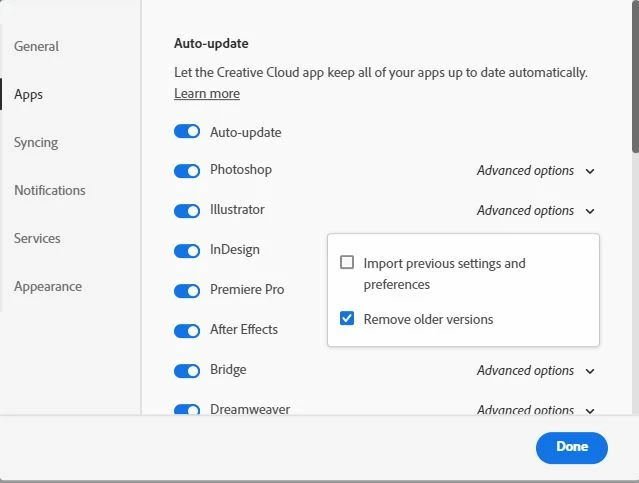This screenshot has height=483, width=639.
Task: Click the Photoshop app label
Action: (241, 170)
